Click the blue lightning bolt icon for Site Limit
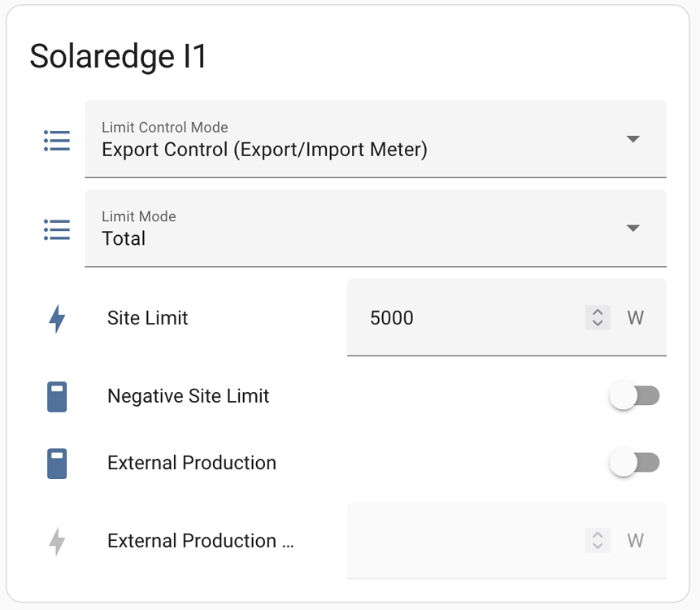Viewport: 700px width, 610px height. (55, 318)
